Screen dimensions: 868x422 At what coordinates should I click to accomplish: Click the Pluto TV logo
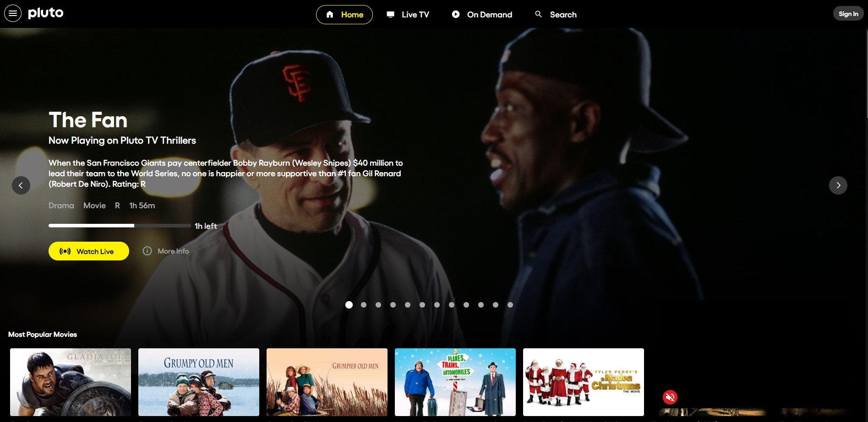pos(45,13)
